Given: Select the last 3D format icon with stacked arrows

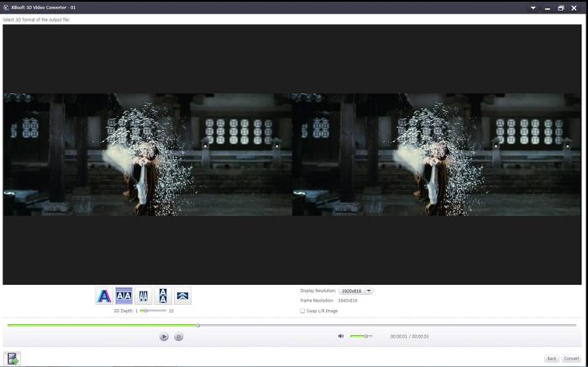Looking at the screenshot, I should (x=182, y=296).
